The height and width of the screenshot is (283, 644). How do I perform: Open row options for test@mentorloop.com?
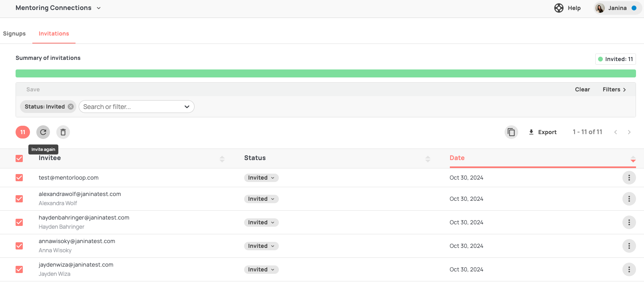point(629,178)
